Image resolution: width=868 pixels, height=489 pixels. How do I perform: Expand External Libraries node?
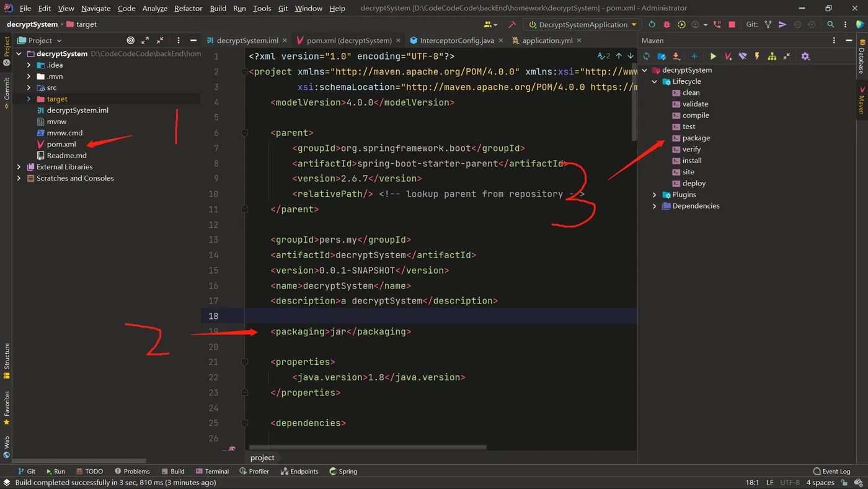coord(19,167)
